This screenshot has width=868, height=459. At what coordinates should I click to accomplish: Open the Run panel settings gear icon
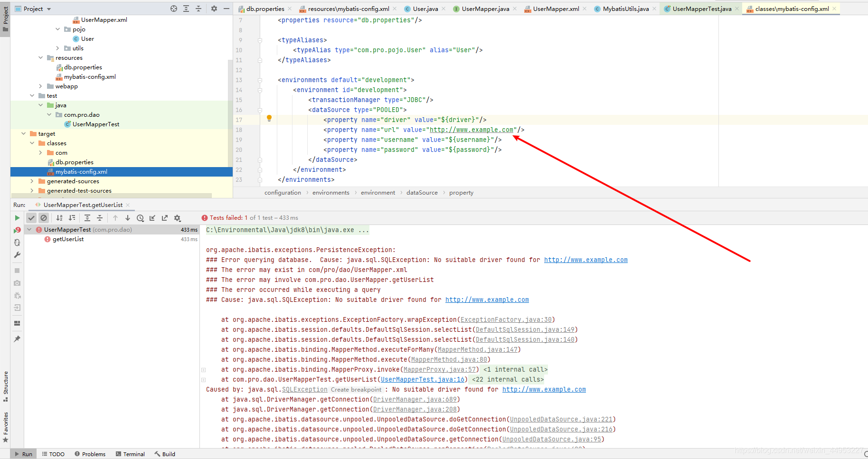(x=177, y=217)
